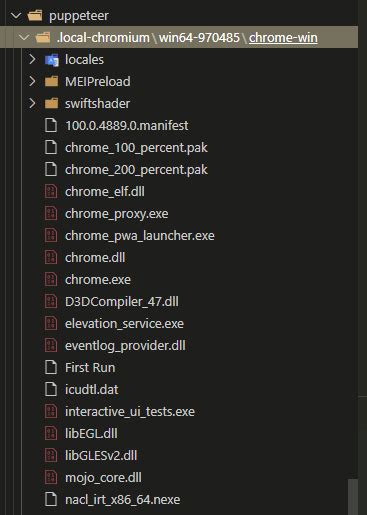Click the file icon beside icudtl.dat
The width and height of the screenshot is (367, 515).
[x=51, y=390]
